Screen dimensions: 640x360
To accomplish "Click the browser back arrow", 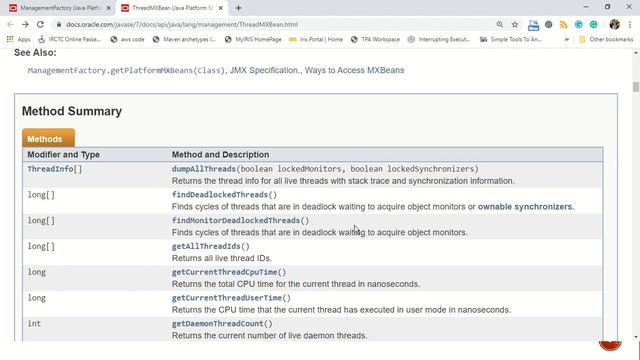I will click(x=10, y=24).
